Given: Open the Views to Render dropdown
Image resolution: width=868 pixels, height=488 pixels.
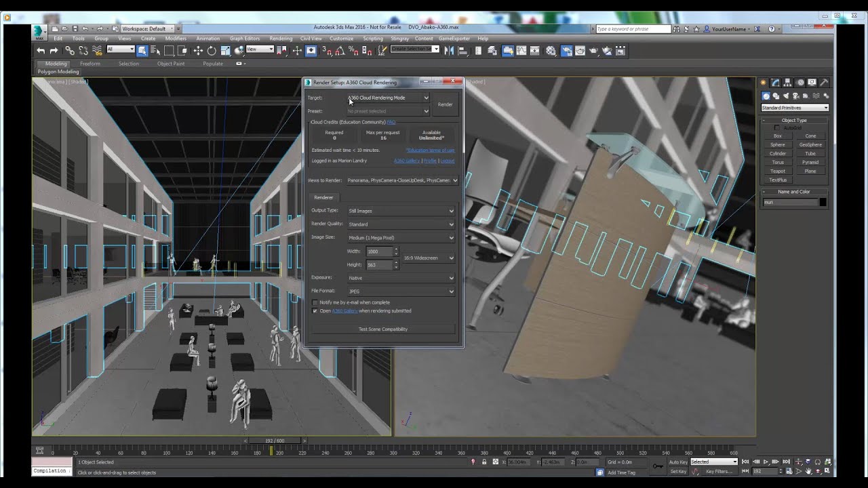Looking at the screenshot, I should click(402, 180).
